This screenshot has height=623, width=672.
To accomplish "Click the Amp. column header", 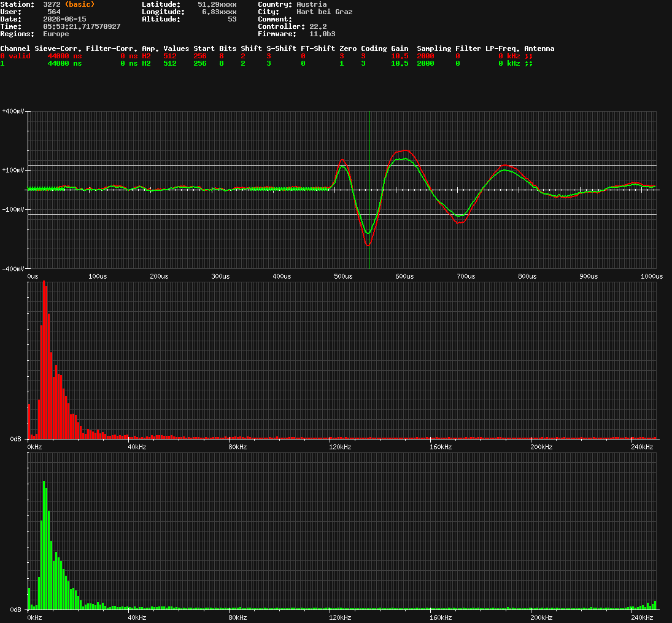I will click(x=150, y=48).
